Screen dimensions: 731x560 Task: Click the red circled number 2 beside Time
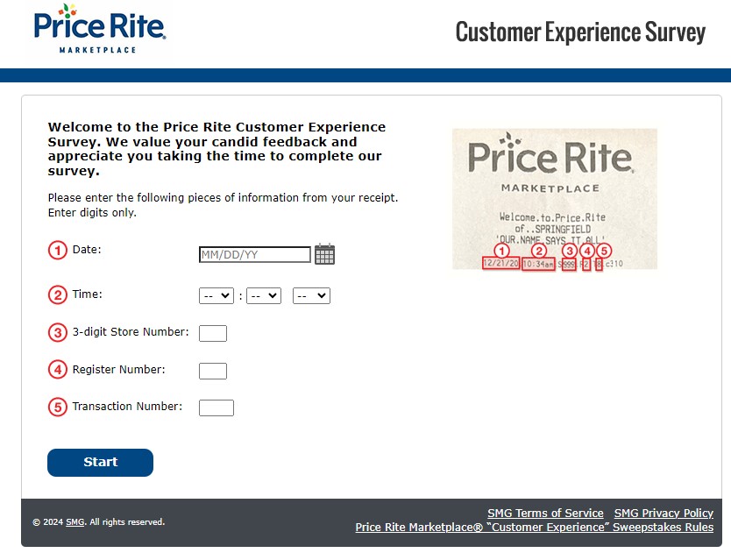click(57, 294)
